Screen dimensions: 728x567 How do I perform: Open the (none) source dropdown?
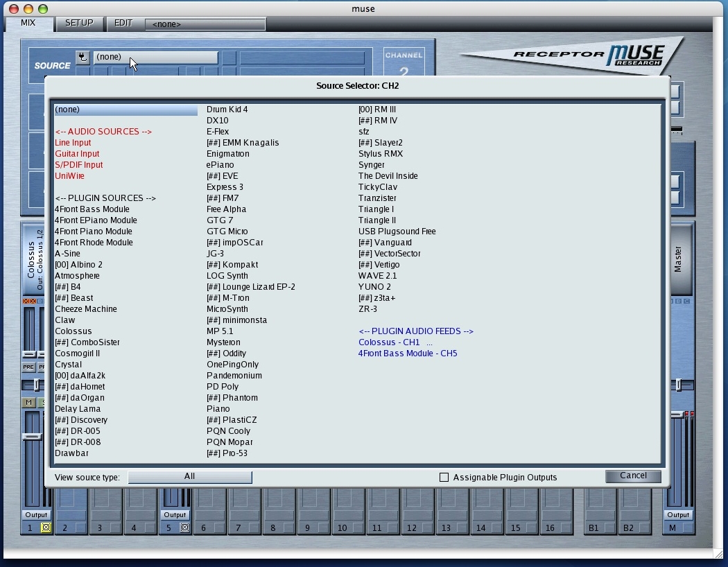pyautogui.click(x=156, y=57)
